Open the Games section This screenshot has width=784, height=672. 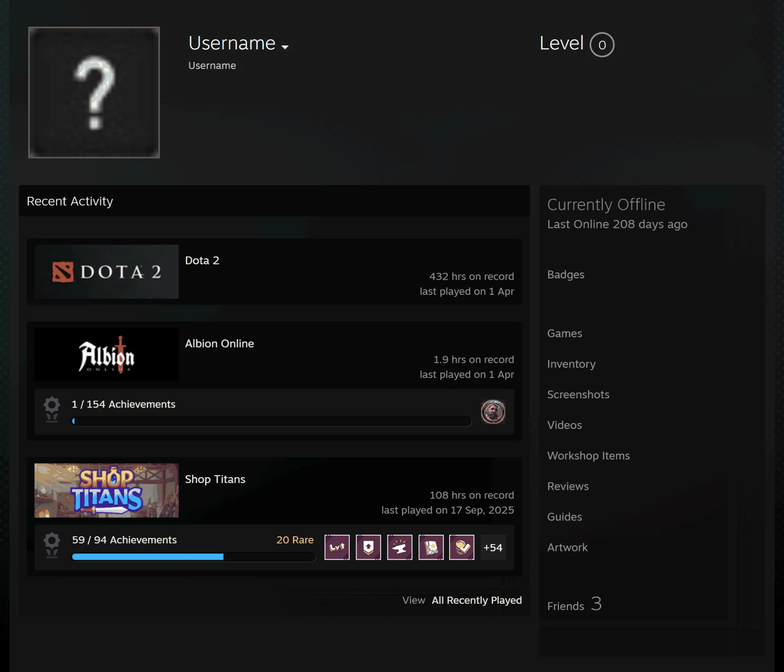click(x=564, y=333)
